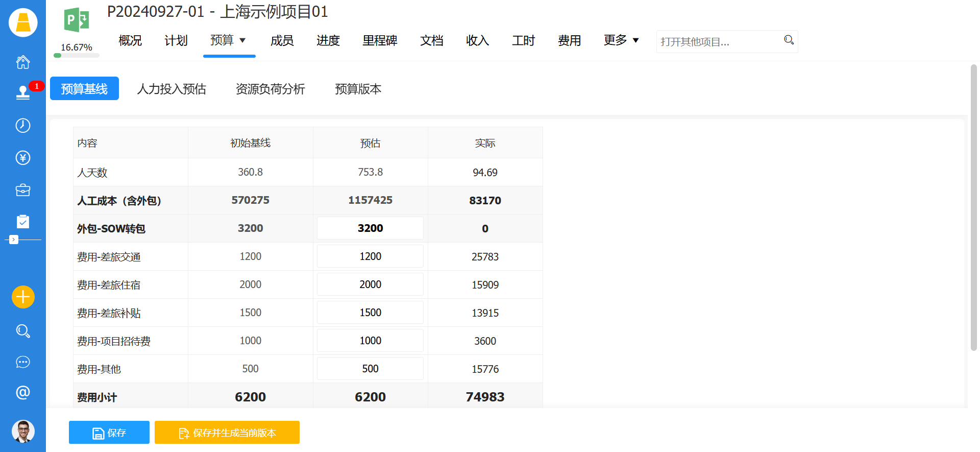Click the user avatar photo in sidebar

(x=23, y=431)
